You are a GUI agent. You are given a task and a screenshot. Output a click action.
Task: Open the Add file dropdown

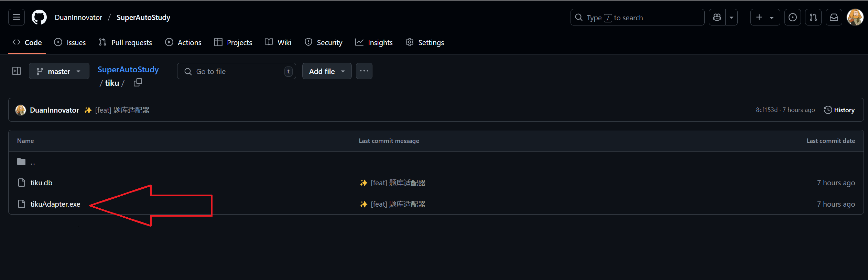[327, 71]
